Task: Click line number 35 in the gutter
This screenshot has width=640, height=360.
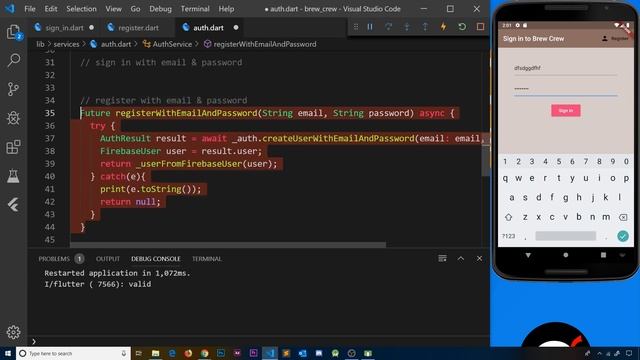Action: tap(50, 113)
